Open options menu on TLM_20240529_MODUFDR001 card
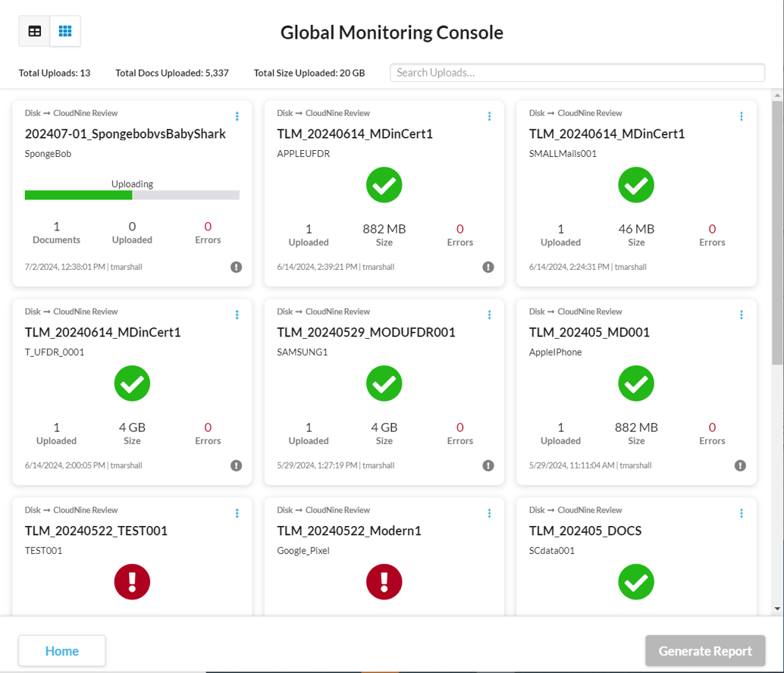 489,315
